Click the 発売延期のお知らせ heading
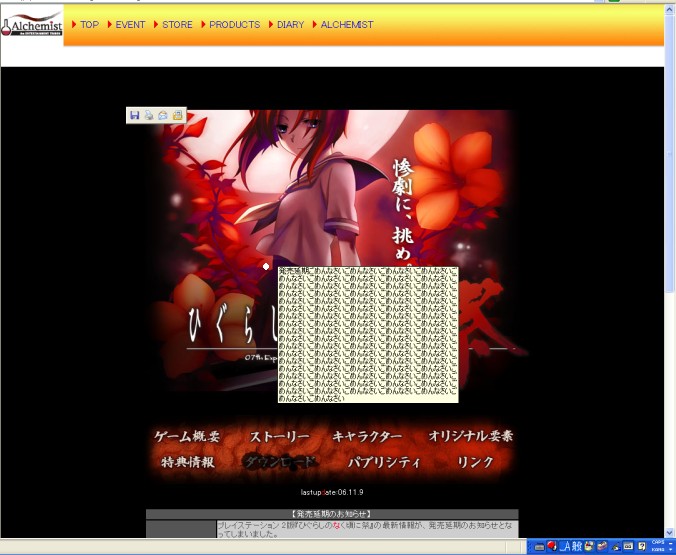 tap(332, 514)
